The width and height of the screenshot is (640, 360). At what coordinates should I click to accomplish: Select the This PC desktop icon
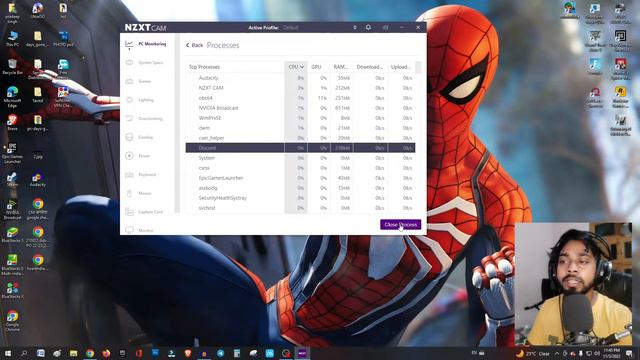(12, 39)
